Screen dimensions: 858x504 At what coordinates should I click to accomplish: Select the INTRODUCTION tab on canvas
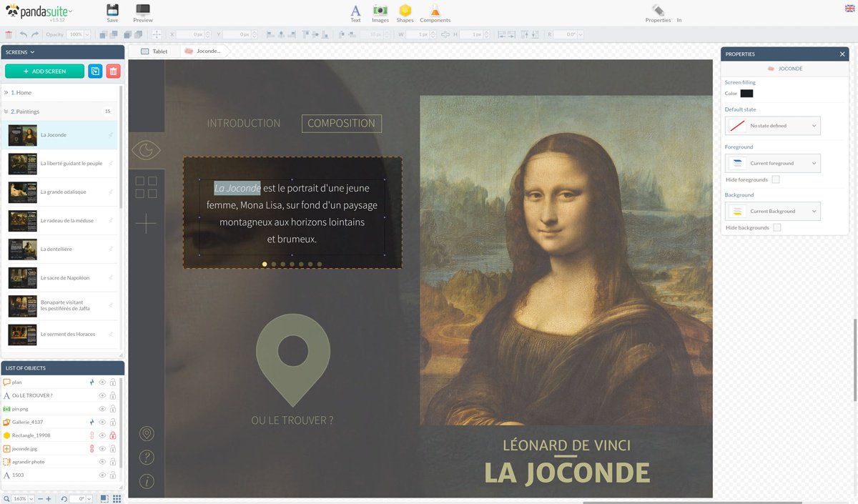(244, 123)
